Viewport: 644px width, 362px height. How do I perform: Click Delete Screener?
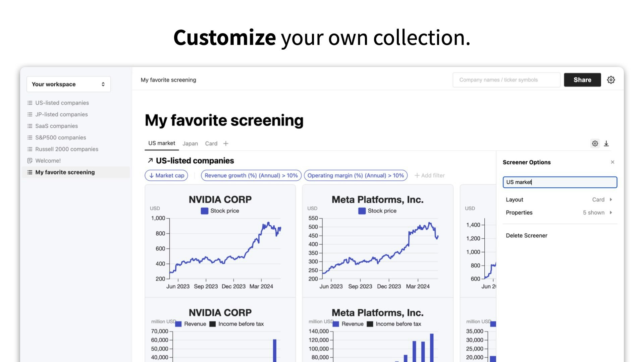click(x=527, y=236)
